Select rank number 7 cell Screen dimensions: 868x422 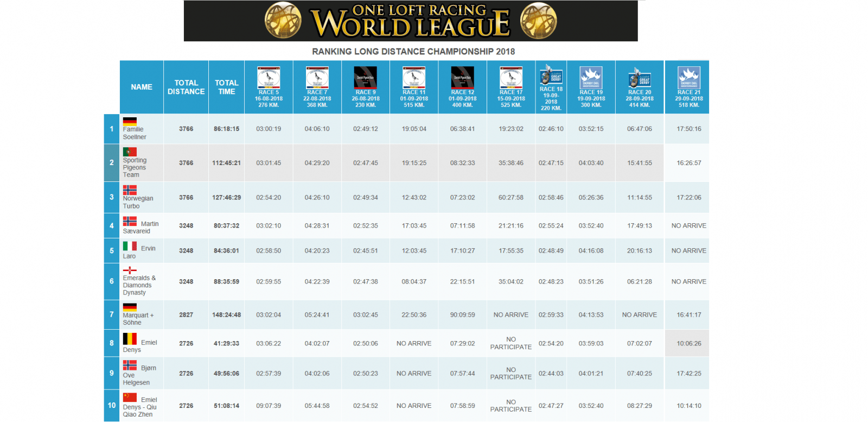[x=112, y=314]
